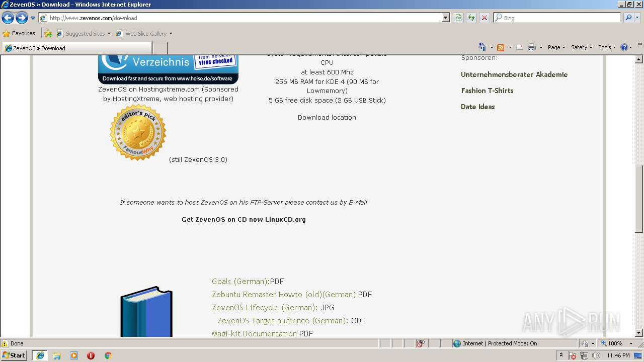Open recent pages dropdown beside nav arrows
Image resolution: width=644 pixels, height=362 pixels.
[33, 18]
